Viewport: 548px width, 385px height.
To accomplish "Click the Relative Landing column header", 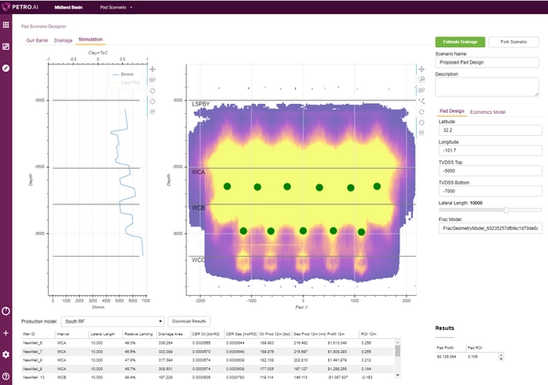I will [x=138, y=334].
